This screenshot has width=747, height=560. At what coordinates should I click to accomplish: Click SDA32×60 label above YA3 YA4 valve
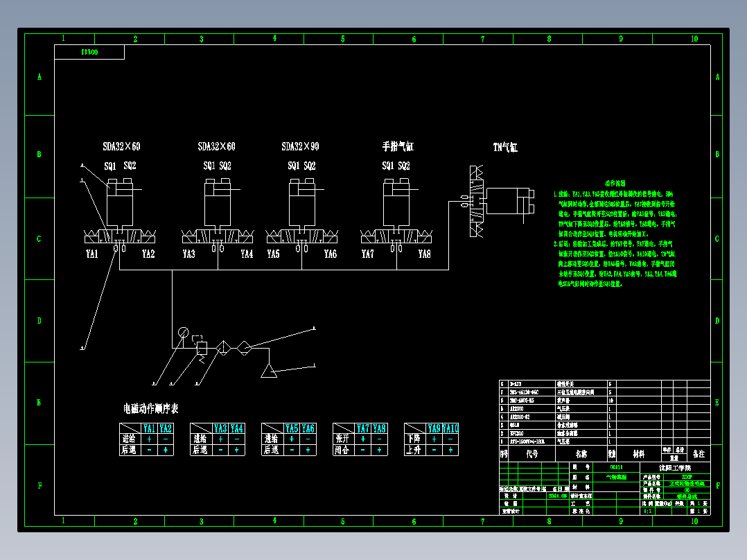point(217,146)
